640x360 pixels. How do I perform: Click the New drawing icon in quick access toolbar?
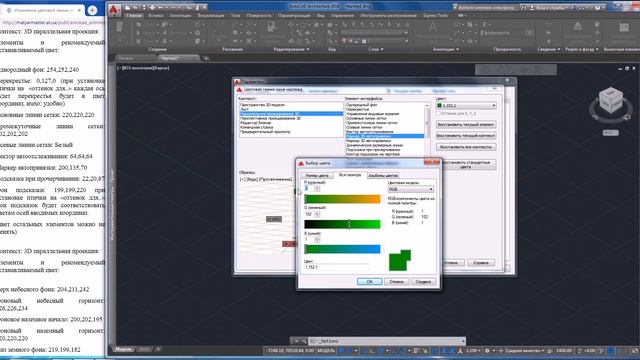(128, 7)
